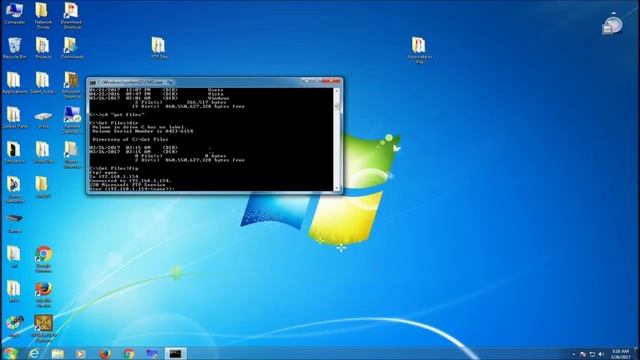Launch Chrome from the taskbar

click(x=129, y=353)
